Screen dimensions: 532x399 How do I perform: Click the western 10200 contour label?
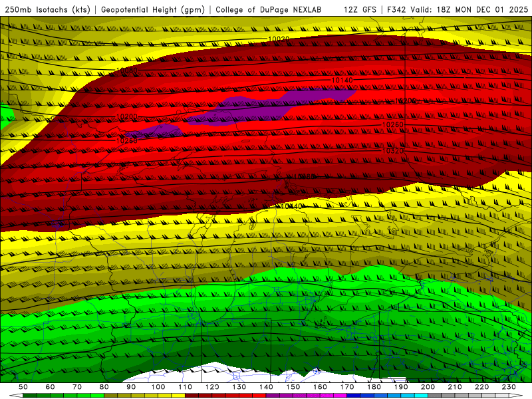(127, 117)
